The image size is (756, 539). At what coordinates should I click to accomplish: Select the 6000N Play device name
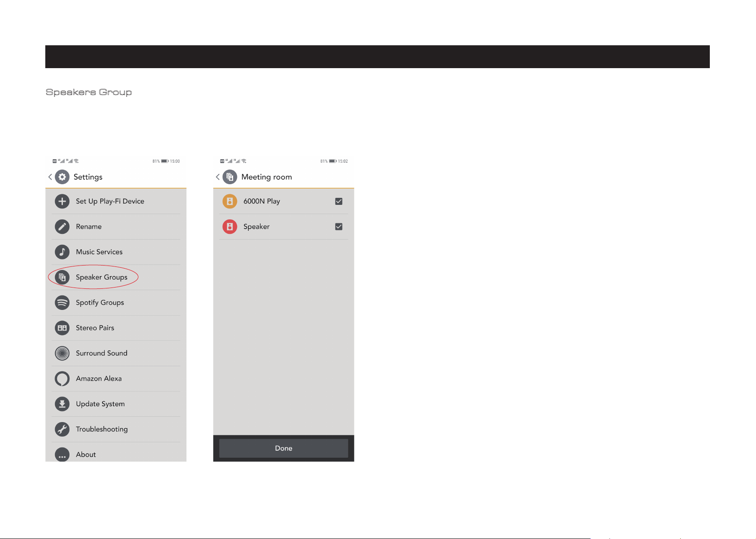click(262, 201)
